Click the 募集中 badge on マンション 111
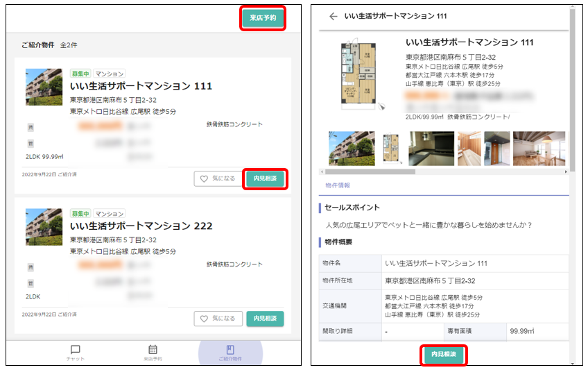The height and width of the screenshot is (370, 588). (80, 74)
